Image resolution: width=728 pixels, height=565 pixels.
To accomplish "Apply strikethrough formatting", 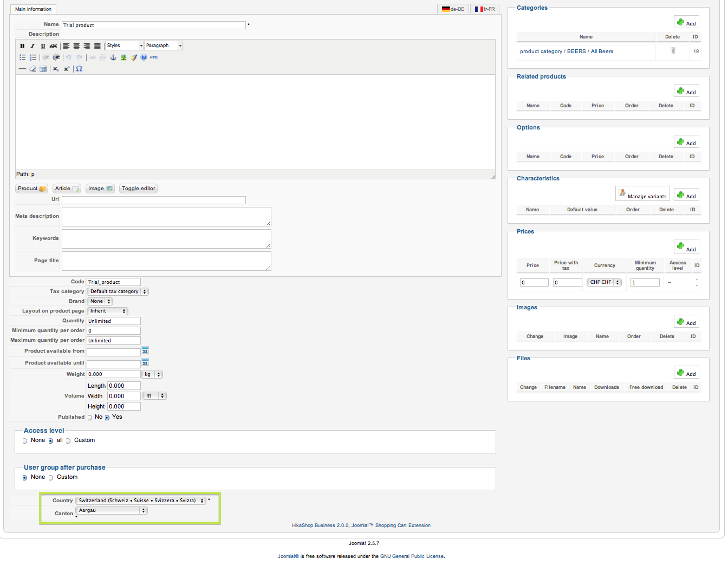I will coord(53,46).
